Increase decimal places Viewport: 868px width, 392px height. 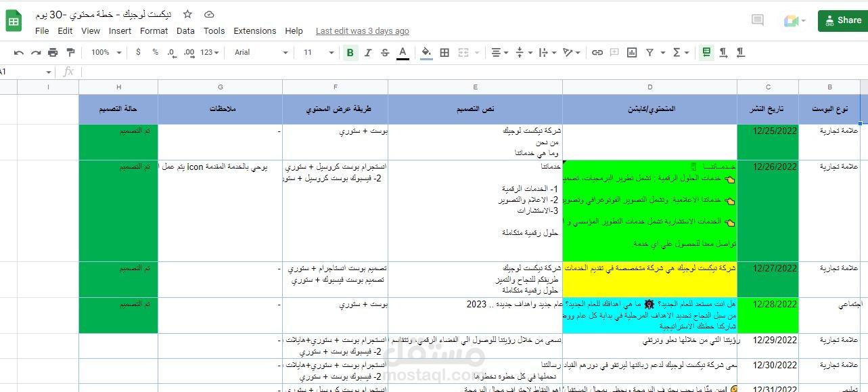coord(189,52)
